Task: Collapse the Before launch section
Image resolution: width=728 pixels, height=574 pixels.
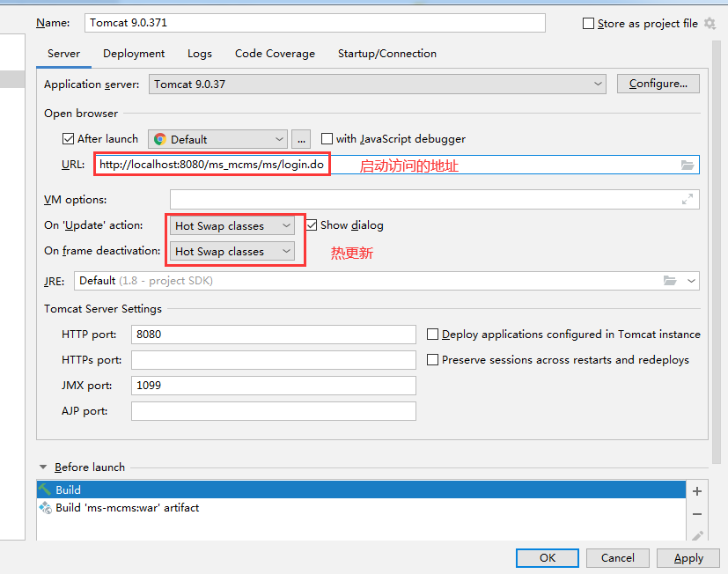Action: click(x=43, y=467)
